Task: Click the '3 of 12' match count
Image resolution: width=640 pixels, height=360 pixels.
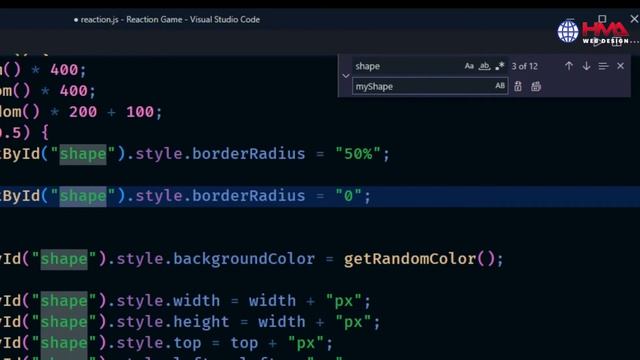Action: (x=524, y=66)
